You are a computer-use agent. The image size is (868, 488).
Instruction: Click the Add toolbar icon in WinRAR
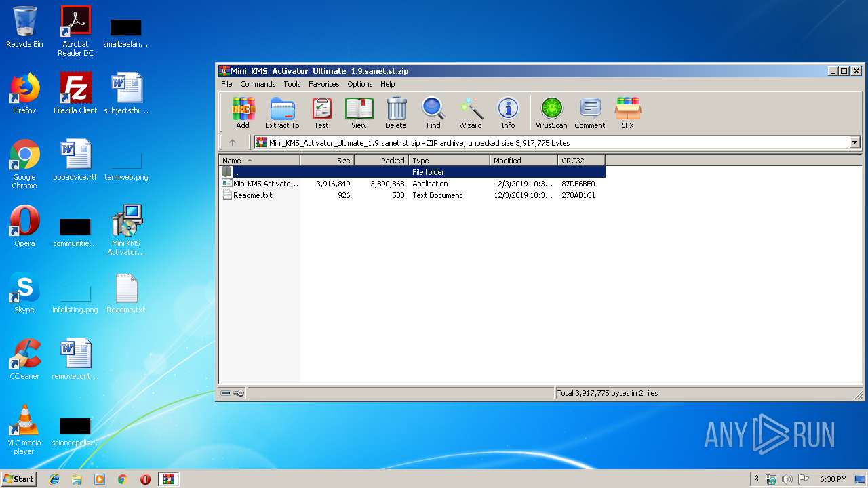243,113
